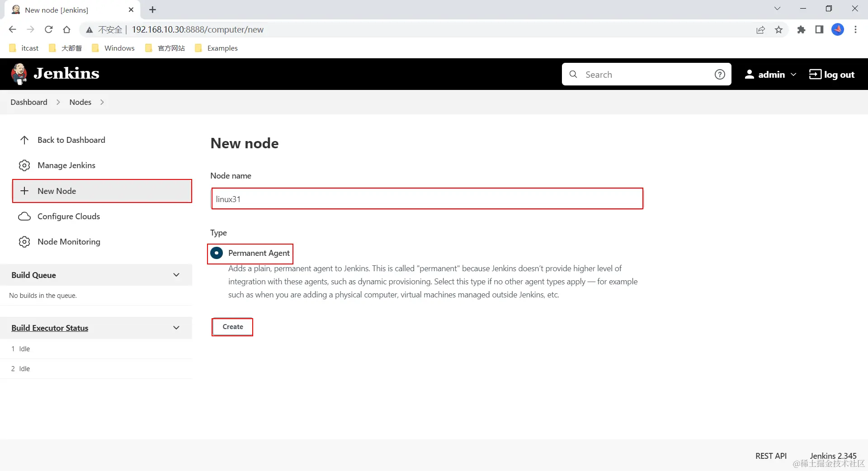This screenshot has height=471, width=868.
Task: Click the magnifier icon in Search box
Action: [x=573, y=74]
